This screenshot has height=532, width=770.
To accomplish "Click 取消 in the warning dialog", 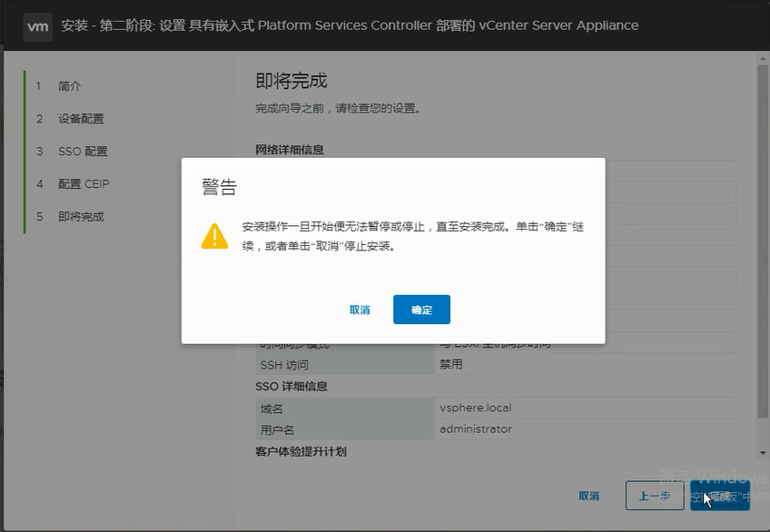I will [360, 310].
